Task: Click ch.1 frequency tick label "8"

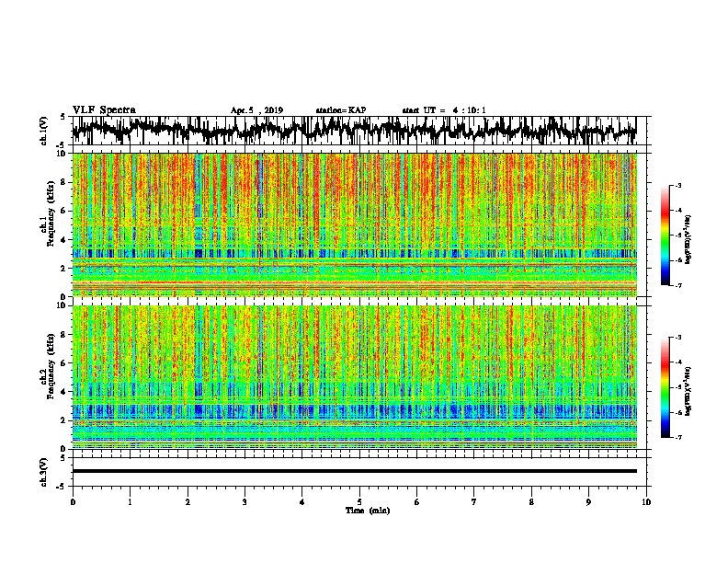Action: tap(64, 182)
